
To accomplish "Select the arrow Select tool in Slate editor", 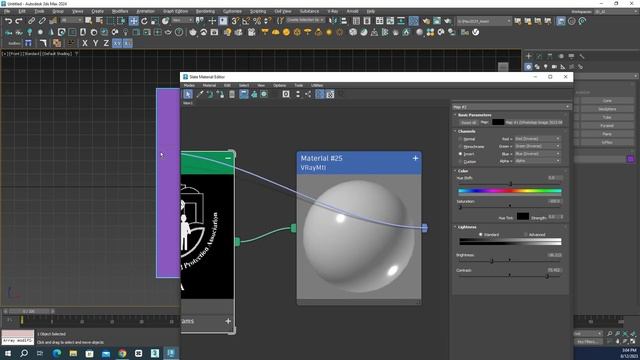I will coord(188,94).
